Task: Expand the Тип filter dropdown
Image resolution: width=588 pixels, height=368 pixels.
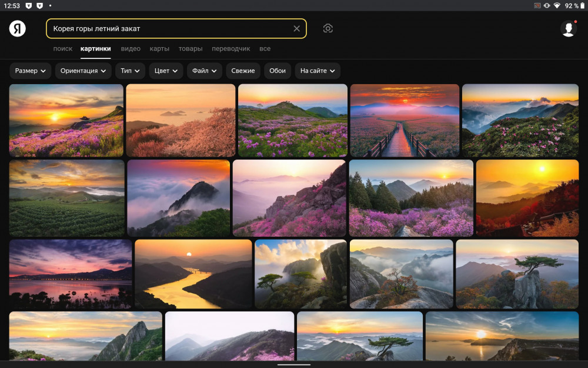Action: pos(130,71)
